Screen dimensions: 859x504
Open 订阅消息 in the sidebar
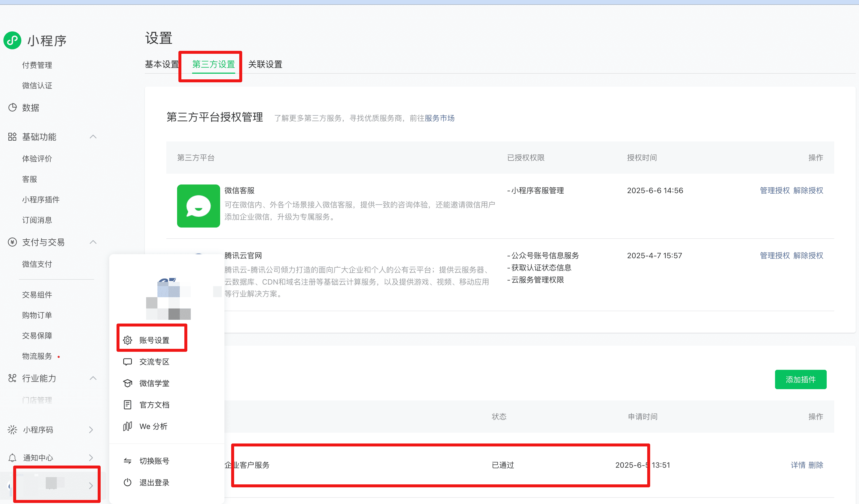(37, 220)
